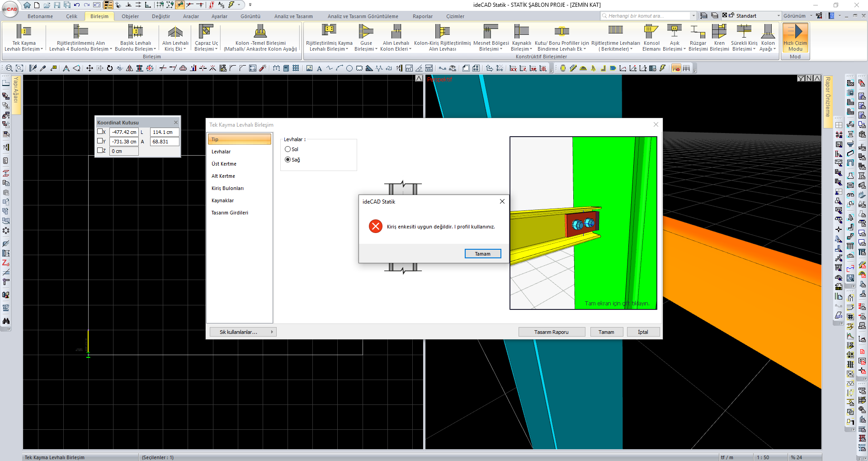Select the Aşık Birleşimi icon

click(674, 31)
